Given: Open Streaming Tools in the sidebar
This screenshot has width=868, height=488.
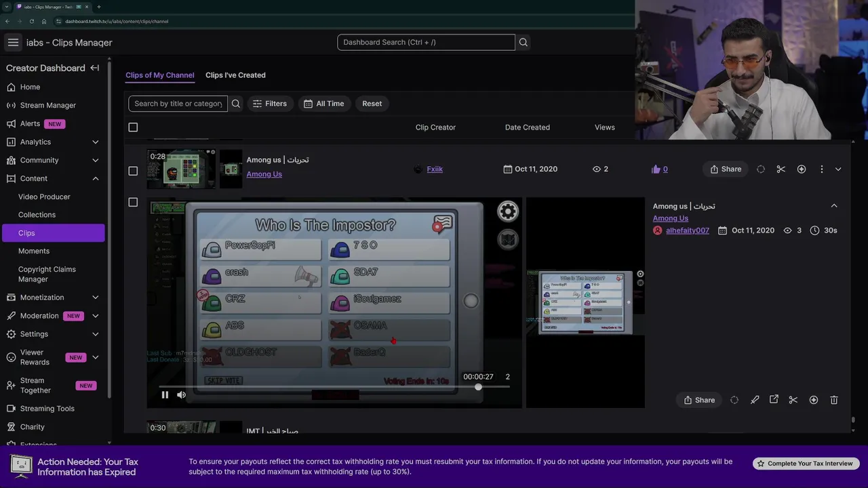Looking at the screenshot, I should (x=47, y=408).
